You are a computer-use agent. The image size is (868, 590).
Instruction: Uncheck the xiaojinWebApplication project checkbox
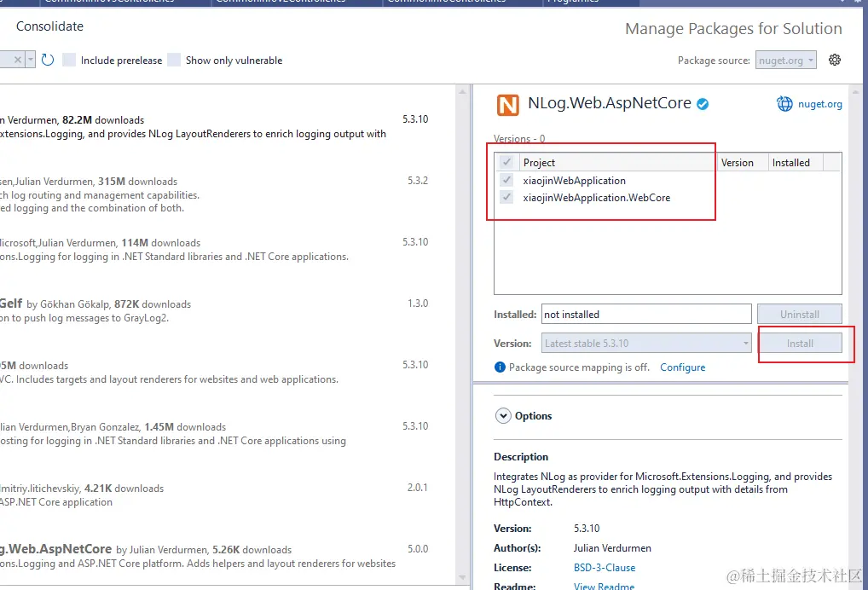click(x=506, y=180)
